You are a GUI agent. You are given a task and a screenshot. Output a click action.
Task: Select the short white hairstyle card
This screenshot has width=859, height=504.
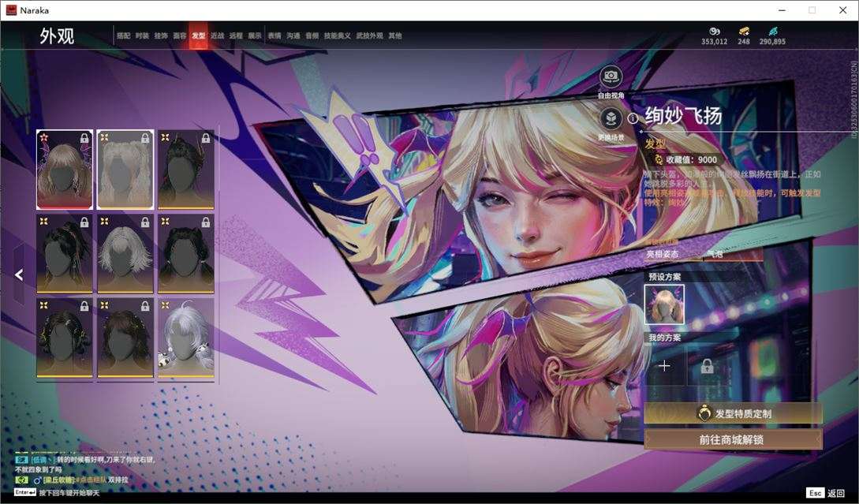(x=125, y=254)
